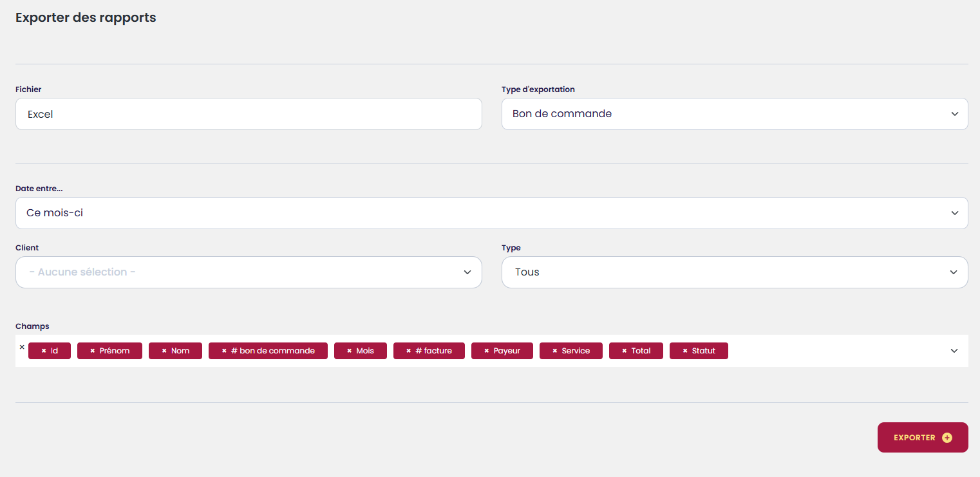Remove the Id tag from Champs
Viewport: 980px width, 477px height.
click(44, 351)
